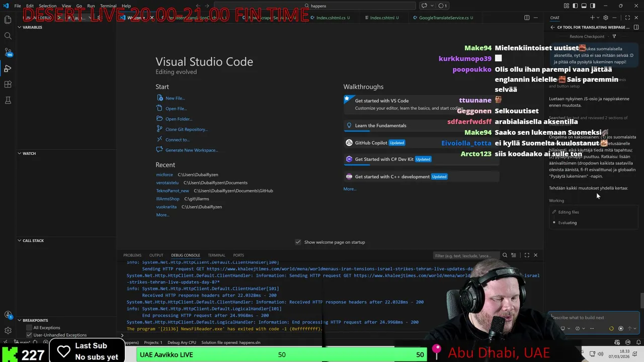
Task: Open the send button dropdown arrow
Action: (x=635, y=328)
